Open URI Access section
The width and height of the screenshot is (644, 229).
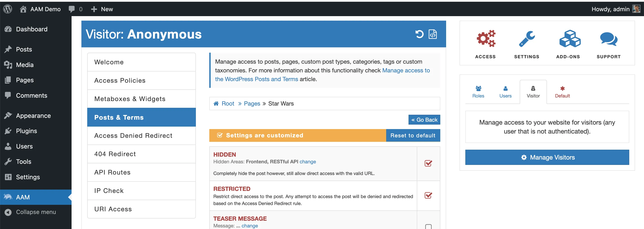tap(142, 209)
